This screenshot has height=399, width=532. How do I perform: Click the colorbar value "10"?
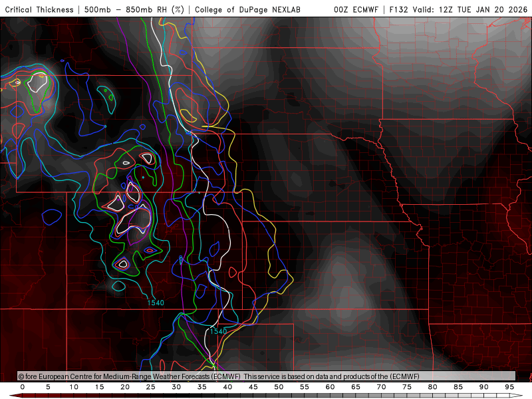[74, 387]
